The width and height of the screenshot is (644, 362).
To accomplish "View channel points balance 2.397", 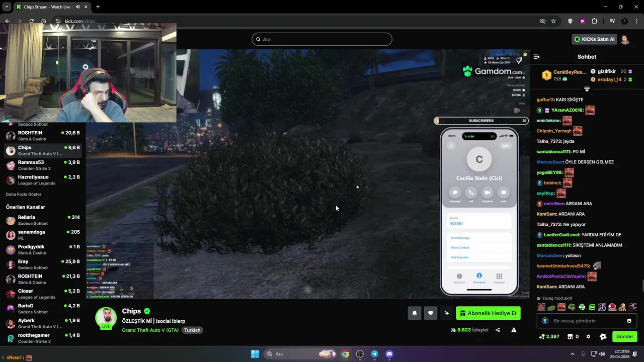I will tap(549, 336).
